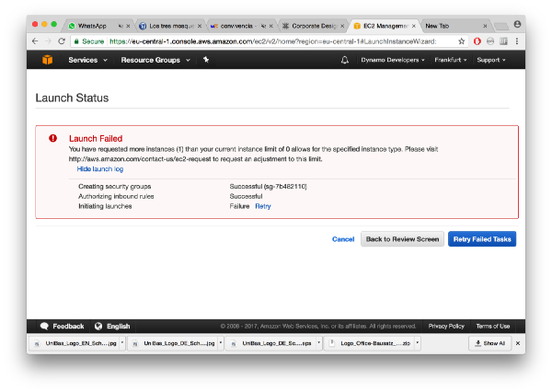
Task: Open options arrow for Logo_Office-Bausatz zip download
Action: click(417, 342)
